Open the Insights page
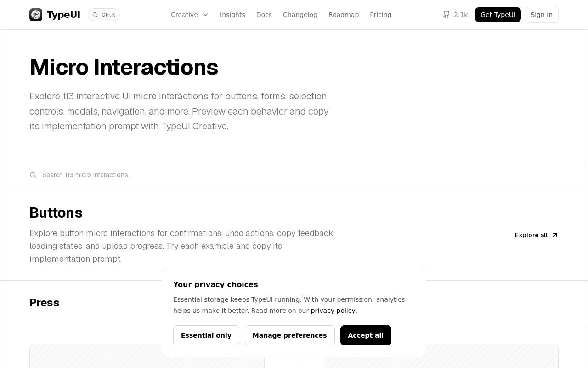Viewport: 588px width, 368px height. [232, 15]
